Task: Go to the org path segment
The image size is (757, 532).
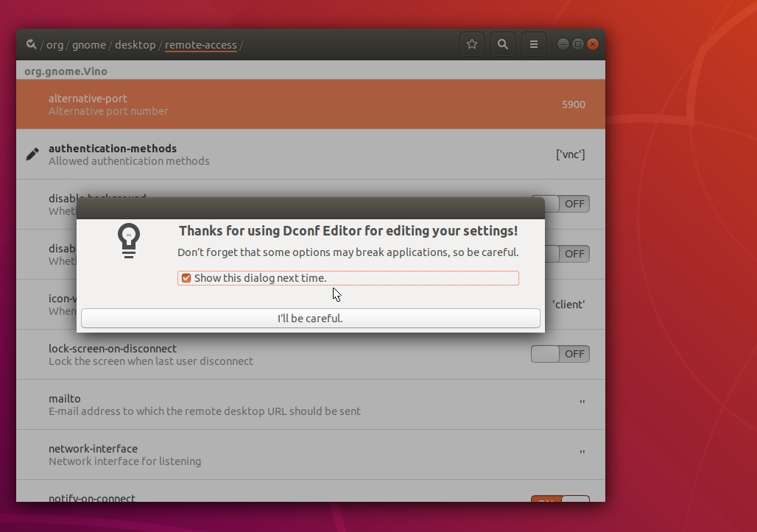Action: point(54,45)
